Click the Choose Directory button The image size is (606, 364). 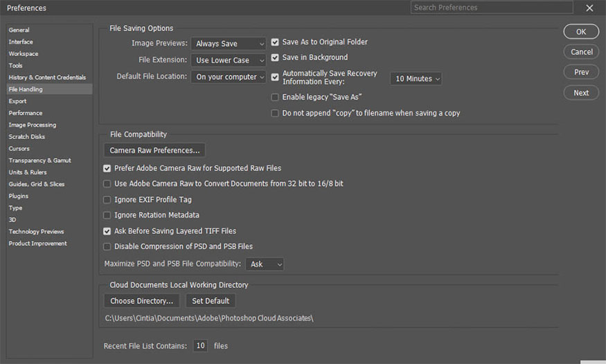141,301
